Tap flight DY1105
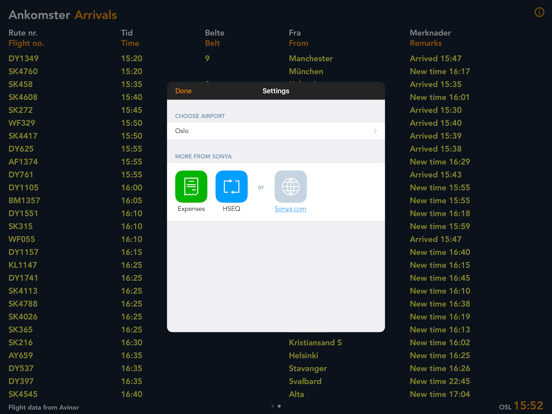Viewport: 552px width, 414px height. tap(24, 188)
